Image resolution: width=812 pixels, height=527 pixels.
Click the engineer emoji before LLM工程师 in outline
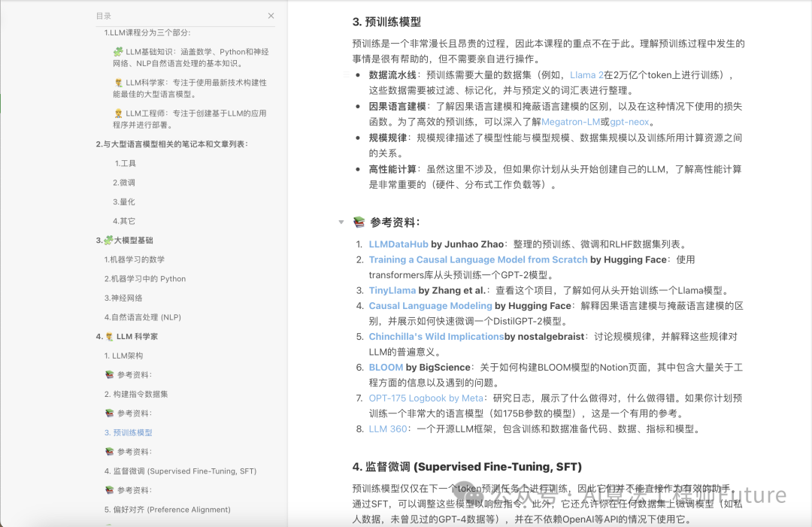118,113
